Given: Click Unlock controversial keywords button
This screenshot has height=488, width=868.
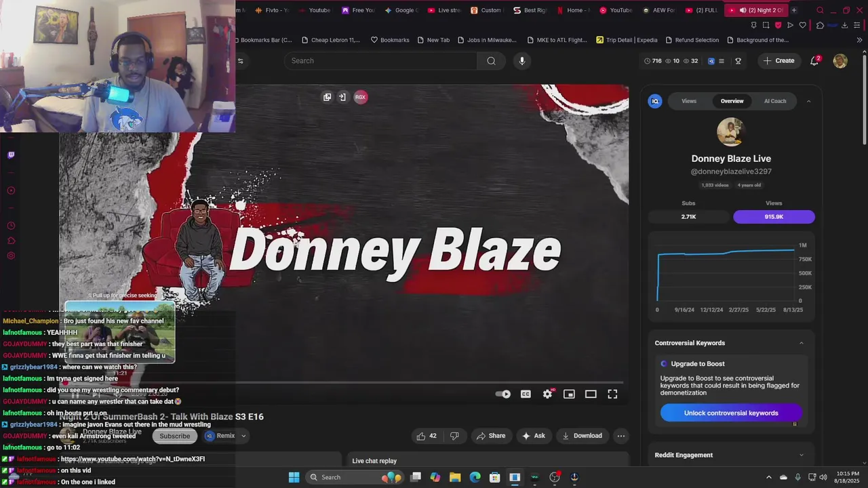Looking at the screenshot, I should click(731, 413).
